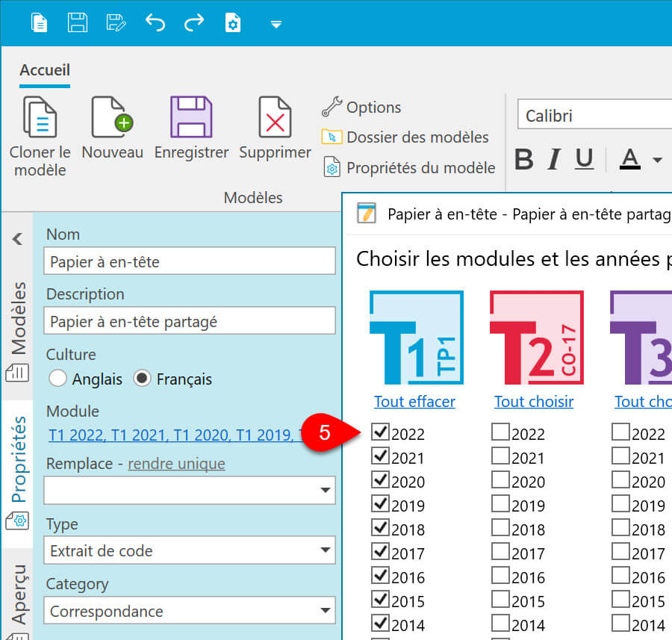Open Dossier des modèles folder
The width and height of the screenshot is (672, 640).
tap(405, 137)
